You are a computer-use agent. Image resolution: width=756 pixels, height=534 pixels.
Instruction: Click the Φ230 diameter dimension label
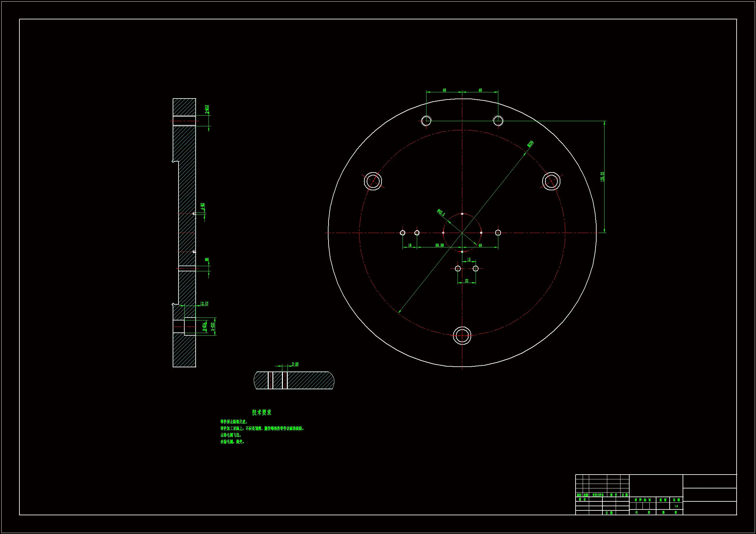530,144
